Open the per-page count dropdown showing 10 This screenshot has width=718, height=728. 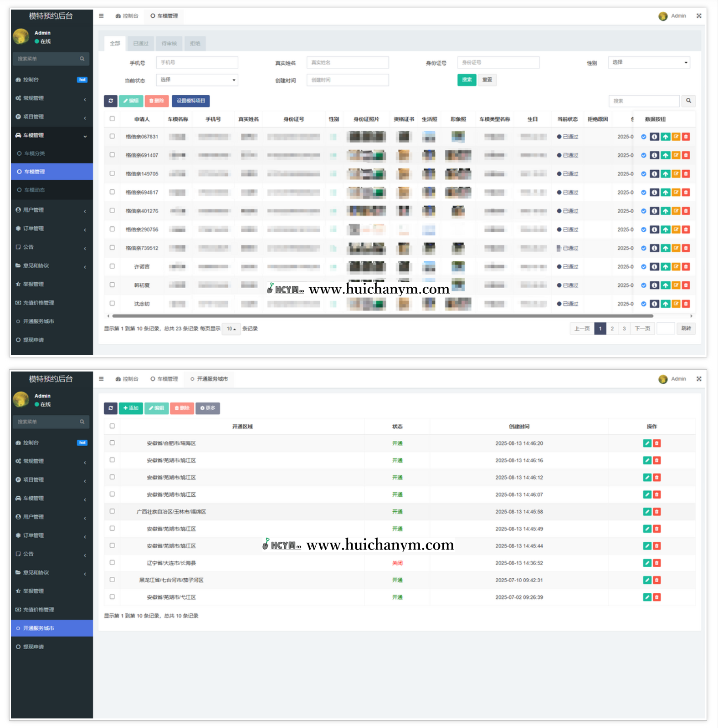tap(231, 329)
